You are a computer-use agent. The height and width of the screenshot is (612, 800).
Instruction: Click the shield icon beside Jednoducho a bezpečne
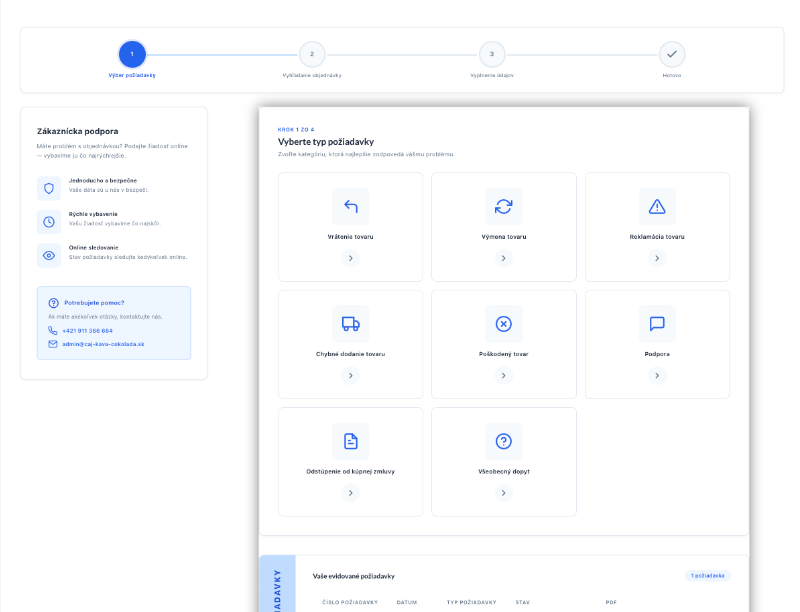(x=49, y=189)
